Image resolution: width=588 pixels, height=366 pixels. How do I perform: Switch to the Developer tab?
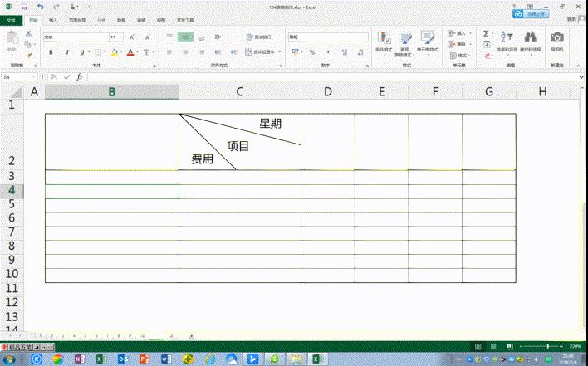[x=185, y=20]
